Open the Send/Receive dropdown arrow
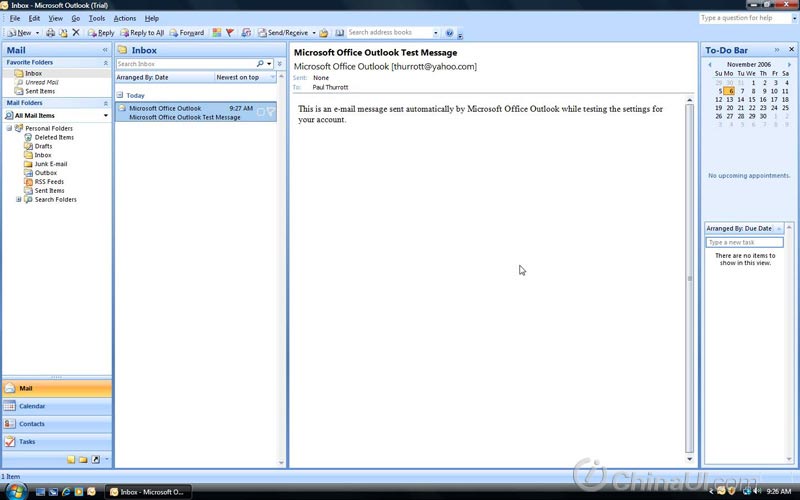 point(314,33)
